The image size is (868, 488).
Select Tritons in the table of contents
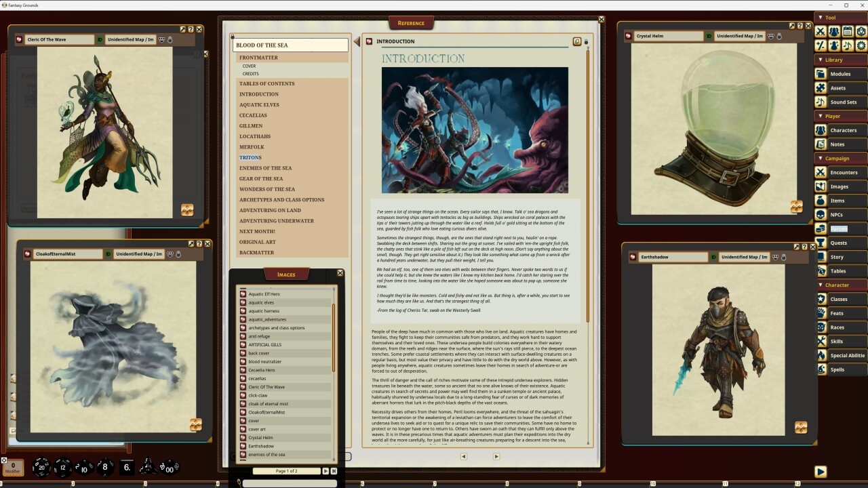point(250,157)
